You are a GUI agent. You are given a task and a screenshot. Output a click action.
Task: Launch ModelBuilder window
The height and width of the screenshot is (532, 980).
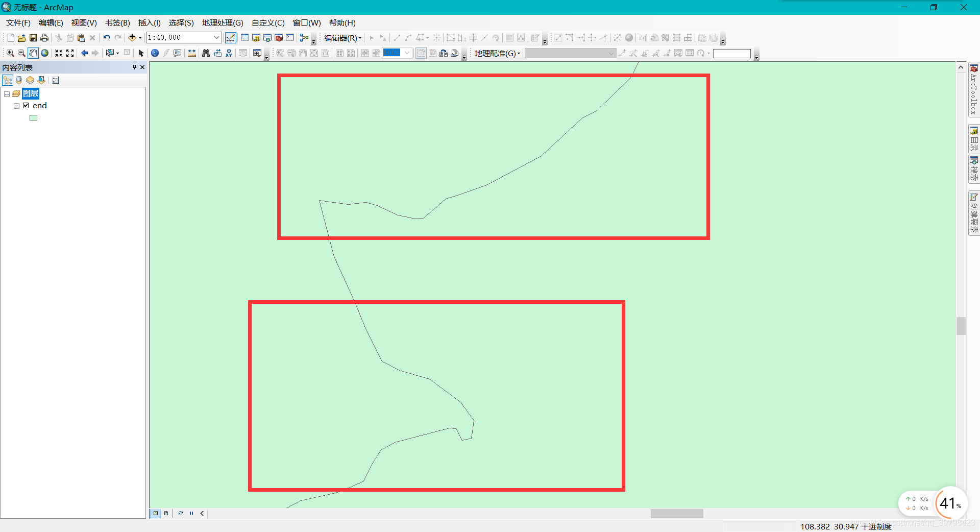(304, 38)
